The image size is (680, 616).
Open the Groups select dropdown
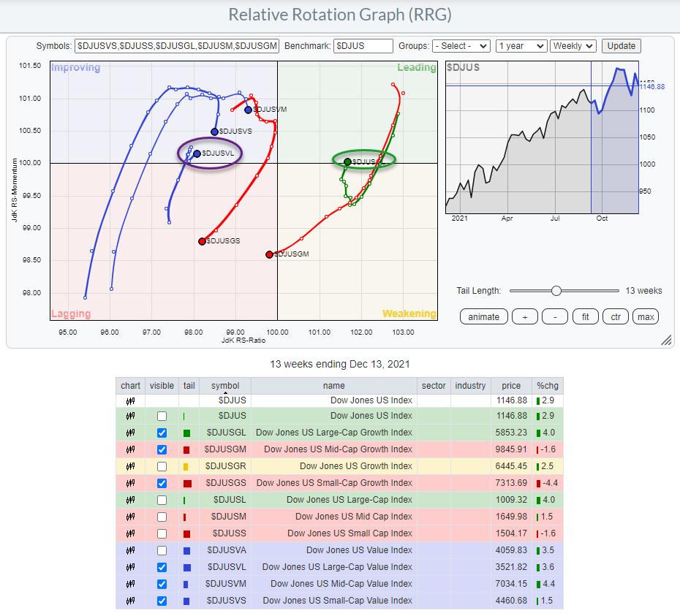pyautogui.click(x=461, y=46)
